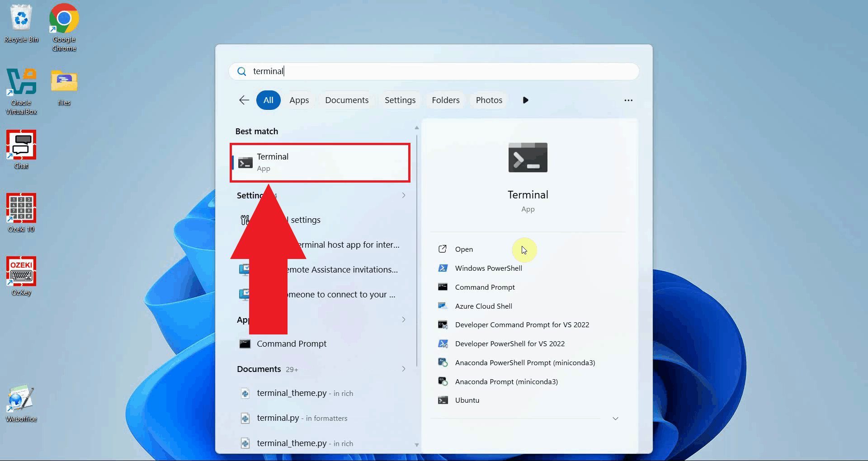
Task: Choose Developer Command Prompt for VS 2022
Action: (x=522, y=325)
